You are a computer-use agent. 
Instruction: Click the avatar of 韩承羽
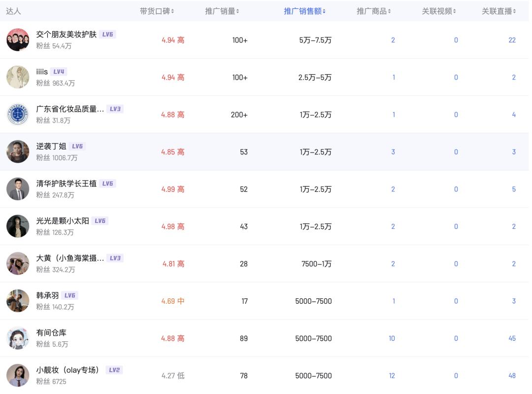pos(18,301)
